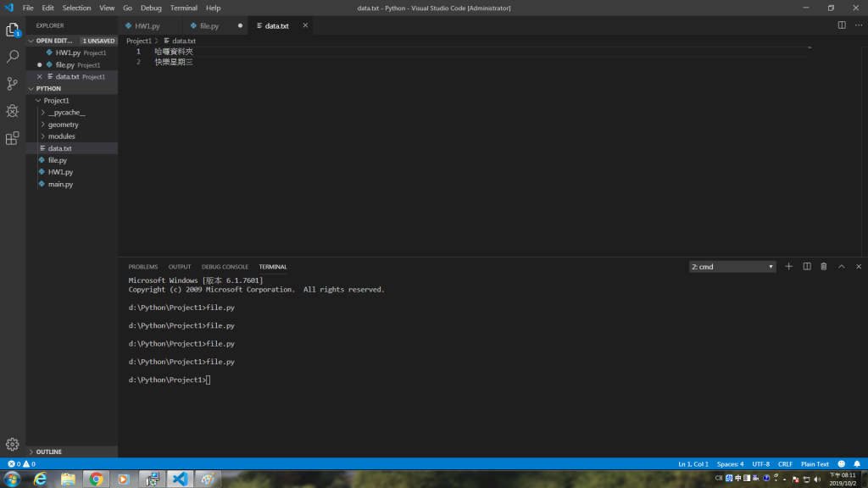The height and width of the screenshot is (488, 868).
Task: Open notifications bell in status bar
Action: (x=857, y=464)
